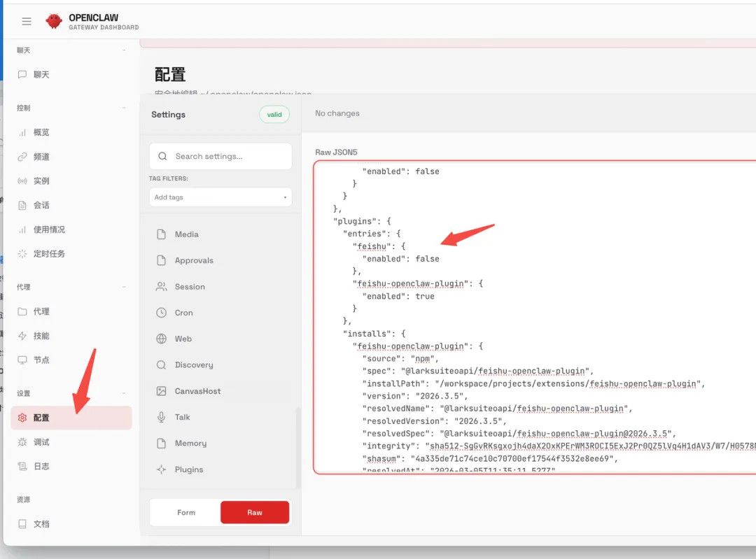Switch to Form view

[185, 512]
